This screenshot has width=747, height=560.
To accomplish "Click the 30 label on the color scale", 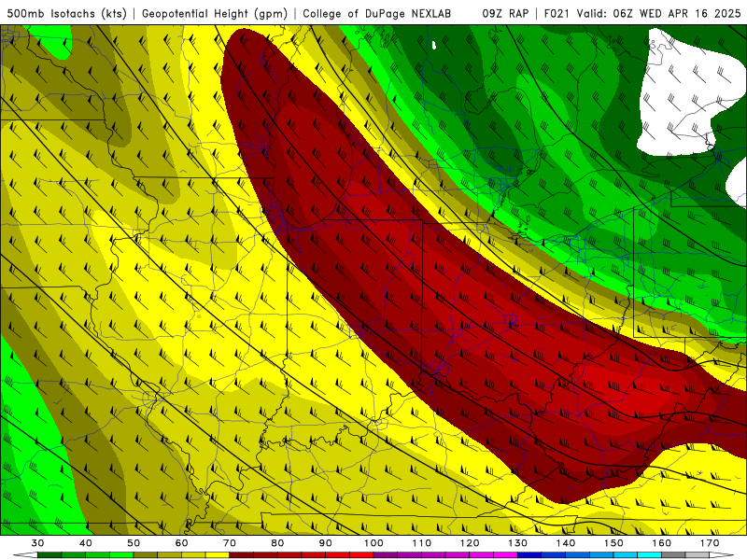I will click(x=37, y=543).
